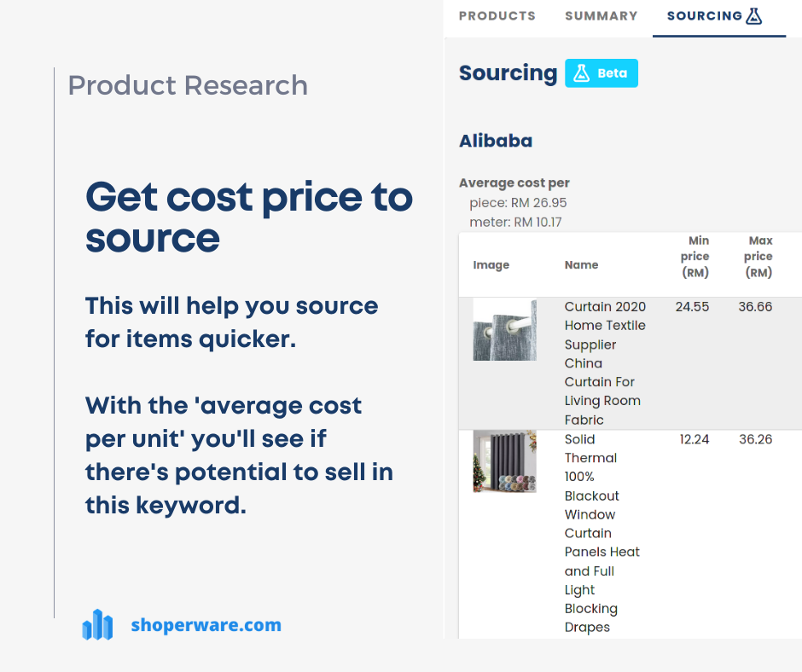Image resolution: width=802 pixels, height=672 pixels.
Task: Click the Shoperware bar-chart logo icon
Action: [97, 624]
